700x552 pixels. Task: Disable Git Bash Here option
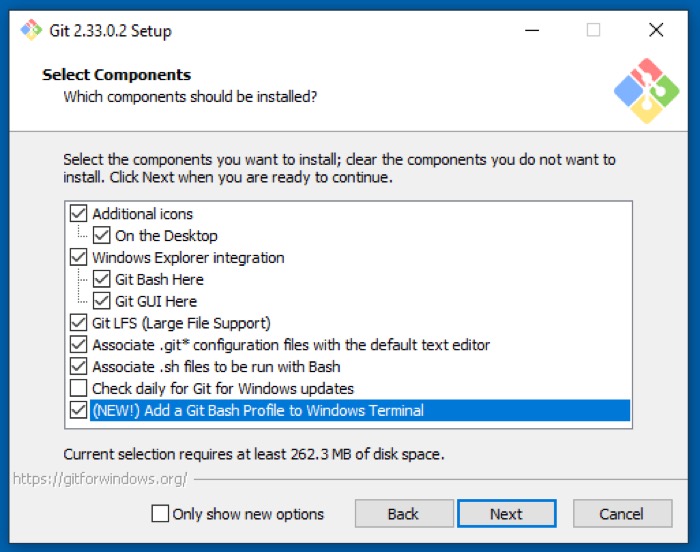point(101,280)
